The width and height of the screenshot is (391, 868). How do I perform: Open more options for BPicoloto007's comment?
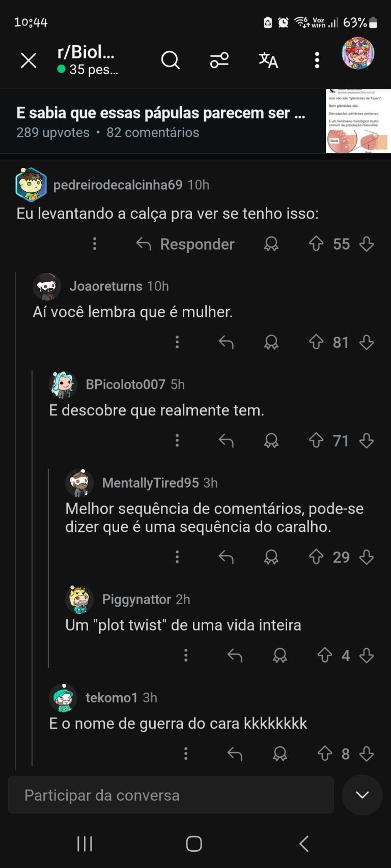tap(177, 440)
